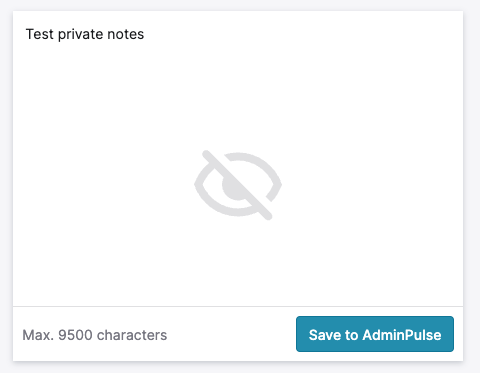Click the eye outline of the hidden-visibility icon

[x=238, y=184]
